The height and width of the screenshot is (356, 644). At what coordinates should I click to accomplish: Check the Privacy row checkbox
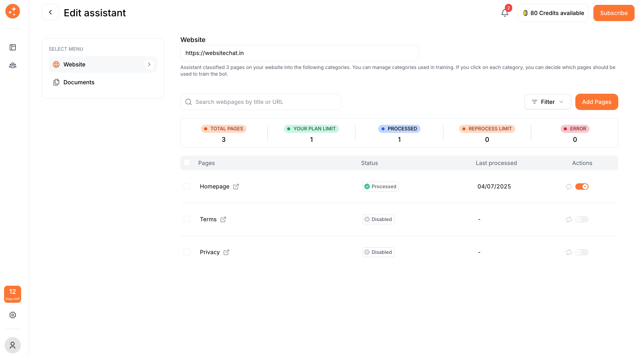point(187,252)
